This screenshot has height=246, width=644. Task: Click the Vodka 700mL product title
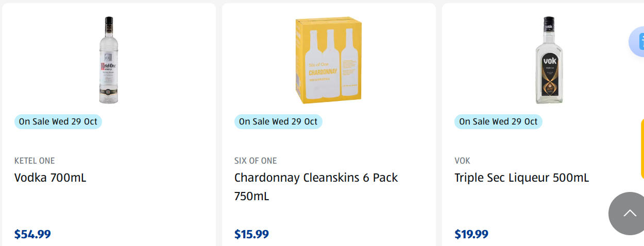50,178
